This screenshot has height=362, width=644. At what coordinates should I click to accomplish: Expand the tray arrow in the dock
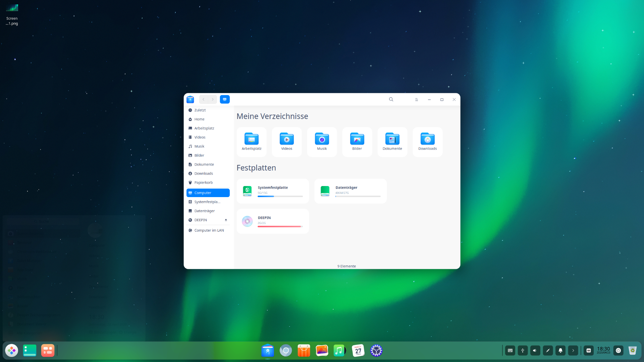tap(573, 351)
